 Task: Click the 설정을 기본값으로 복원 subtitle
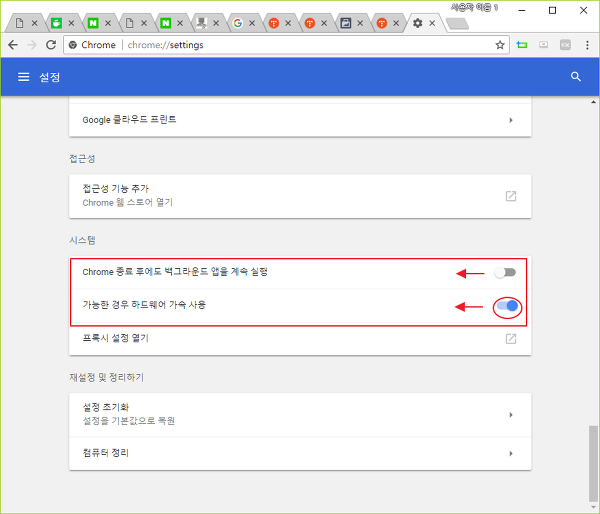129,421
